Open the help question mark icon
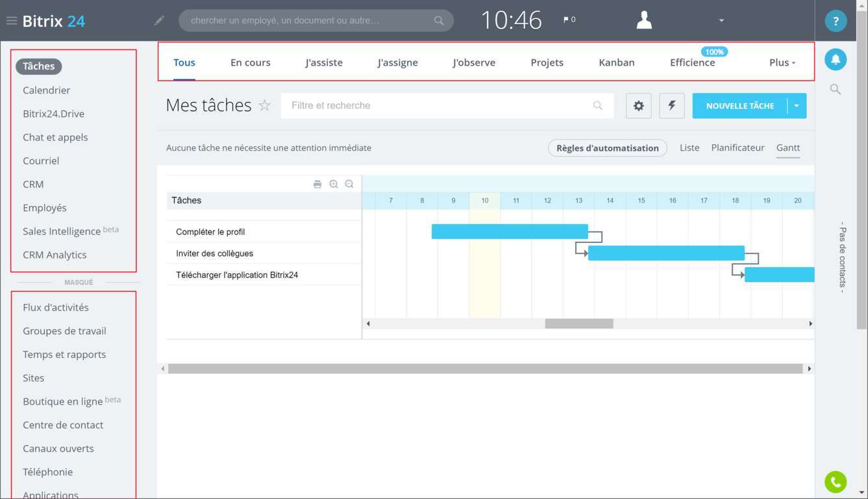 tap(836, 21)
